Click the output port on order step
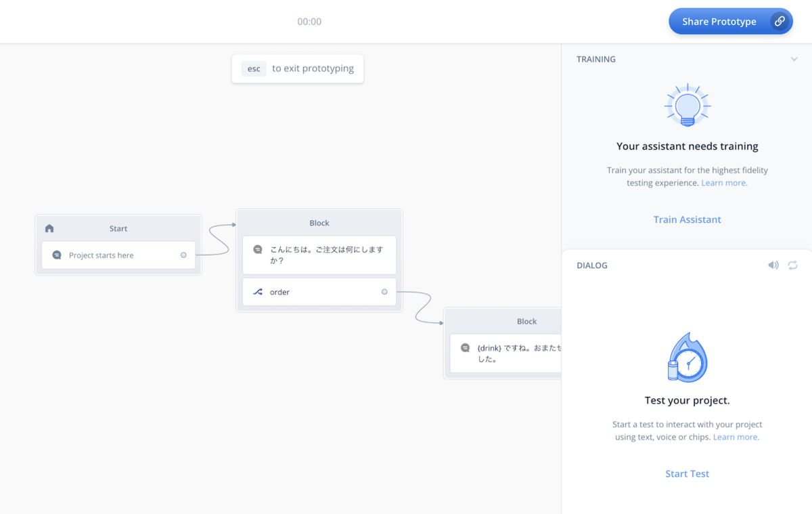The width and height of the screenshot is (812, 514). [x=384, y=292]
